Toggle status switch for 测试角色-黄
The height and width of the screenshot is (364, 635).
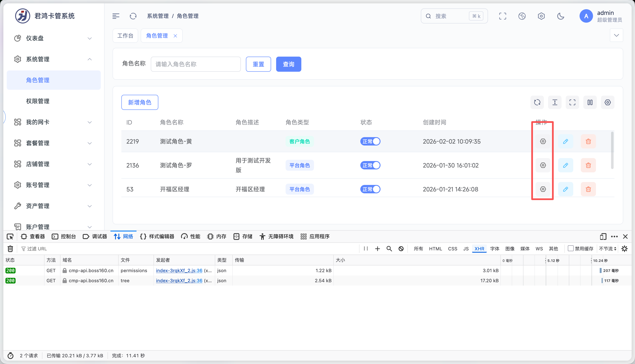click(x=370, y=142)
